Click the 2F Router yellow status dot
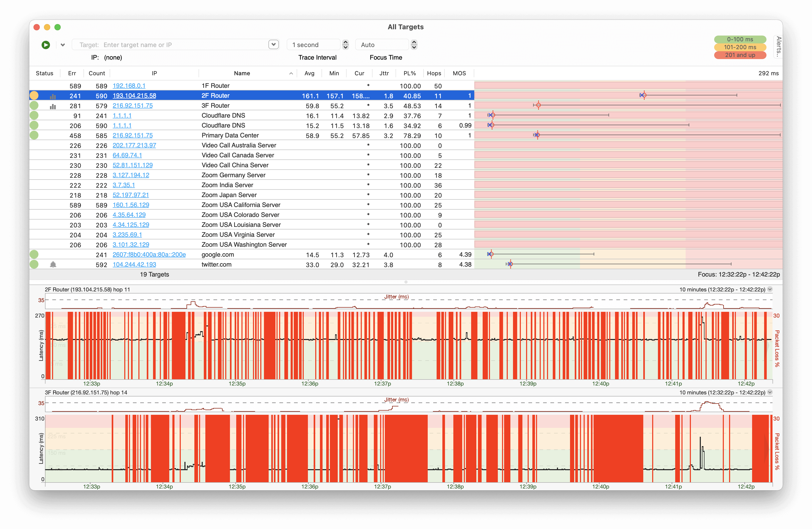 coord(34,95)
